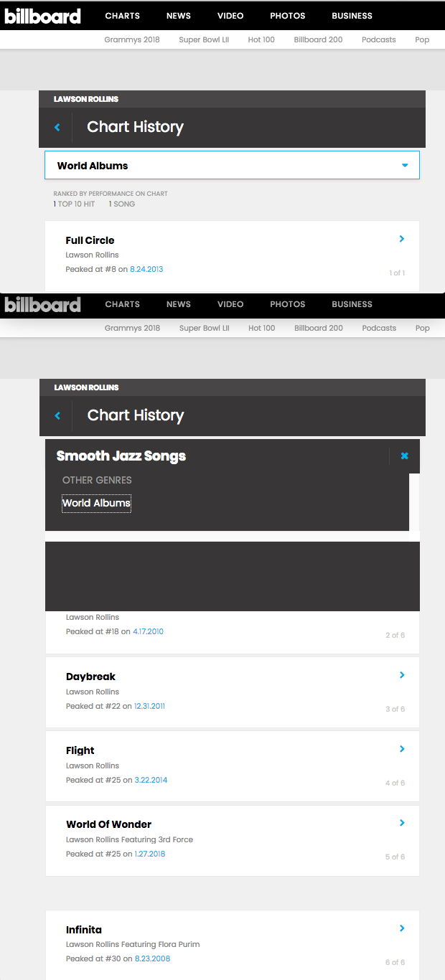Open World Of Wonder chevron arrow
Image resolution: width=445 pixels, height=980 pixels.
402,823
